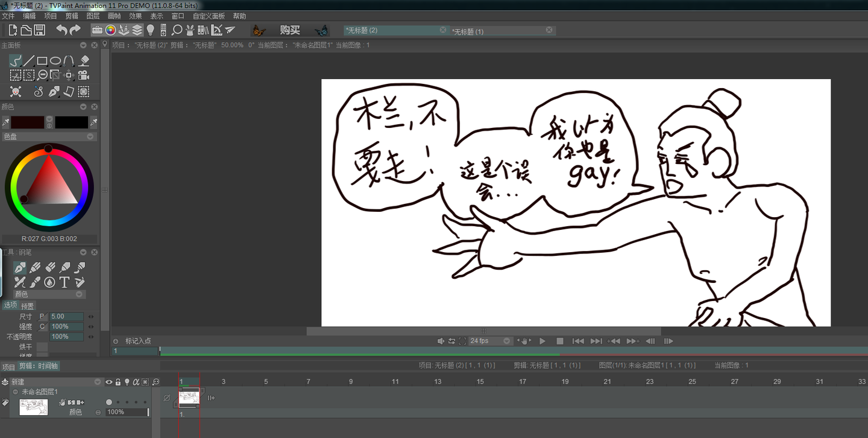Open the camera tool
Screen dimensions: 868x438
click(84, 75)
